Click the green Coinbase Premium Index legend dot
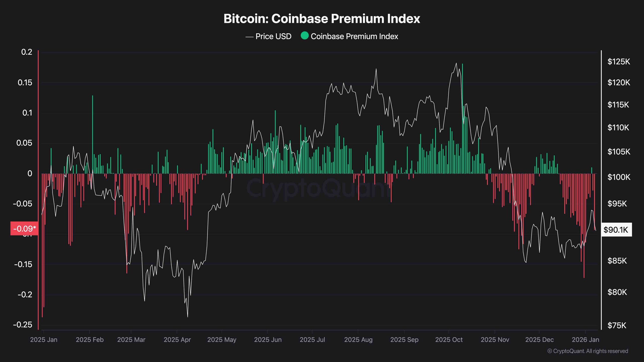Viewport: 644px width, 362px height. pyautogui.click(x=304, y=36)
